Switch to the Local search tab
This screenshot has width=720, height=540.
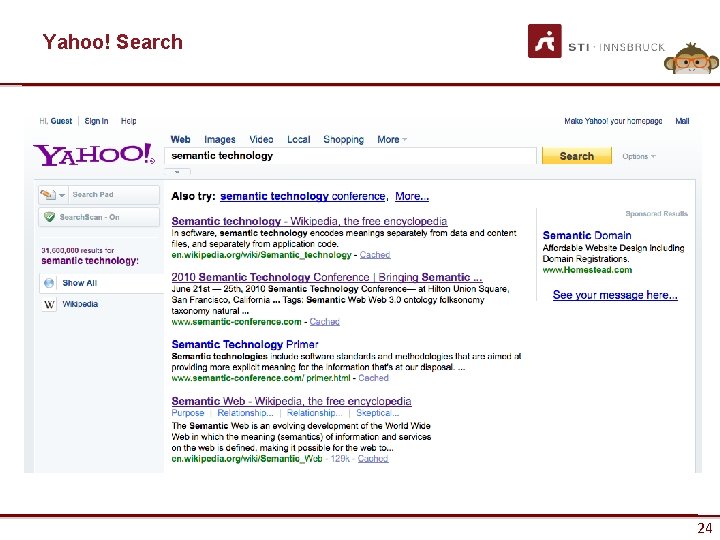(x=298, y=140)
